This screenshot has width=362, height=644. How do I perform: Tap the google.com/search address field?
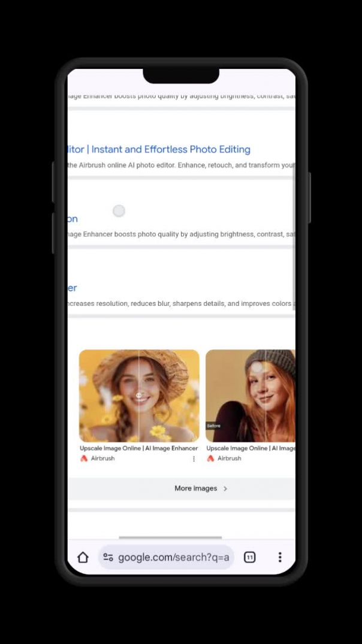click(173, 558)
